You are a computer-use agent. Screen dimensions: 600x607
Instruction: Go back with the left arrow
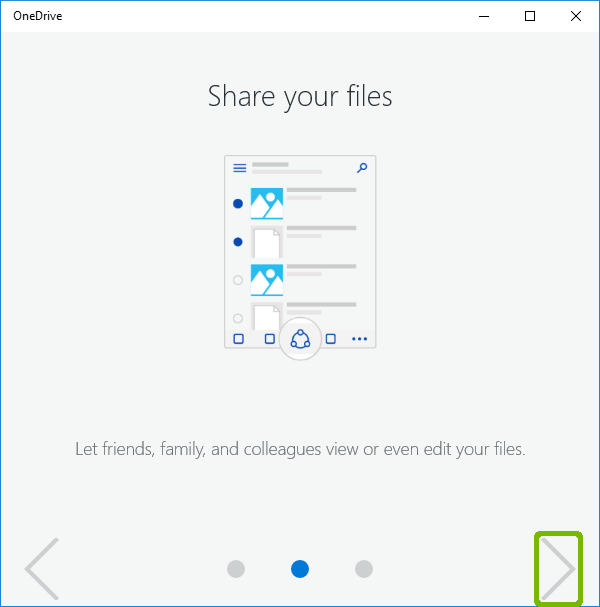point(42,568)
